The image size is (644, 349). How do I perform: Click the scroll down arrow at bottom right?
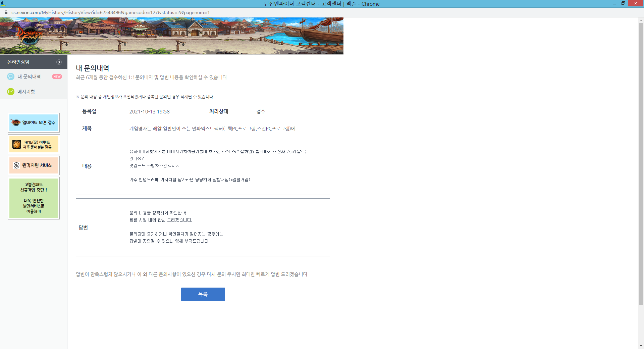click(x=641, y=346)
